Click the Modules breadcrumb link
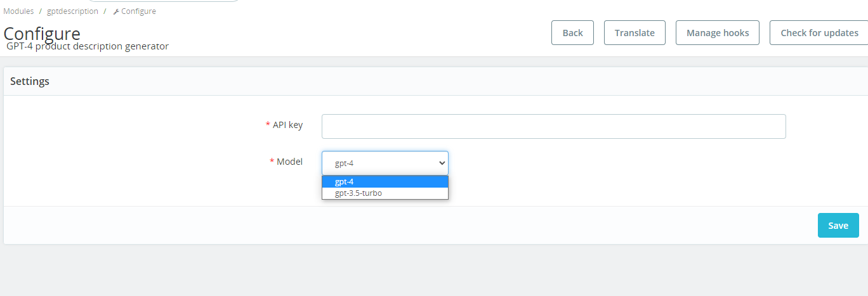The image size is (868, 296). pos(18,11)
